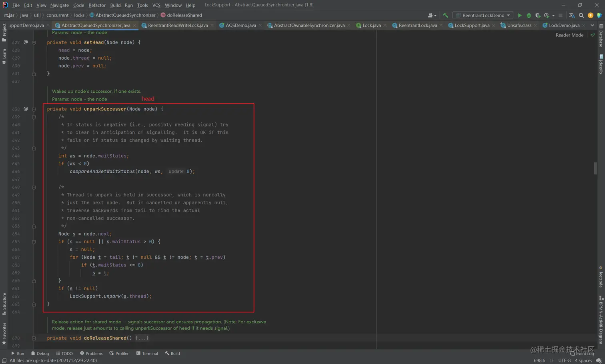The image size is (605, 364).
Task: Switch to AbstractOwnableSynchronizer.java tab
Action: tap(309, 25)
